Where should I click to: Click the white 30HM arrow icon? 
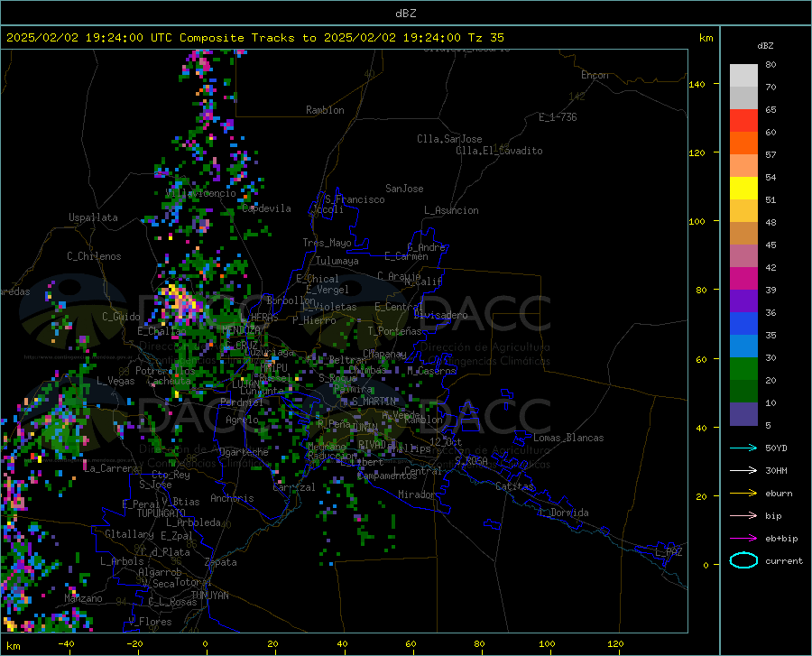(x=743, y=470)
